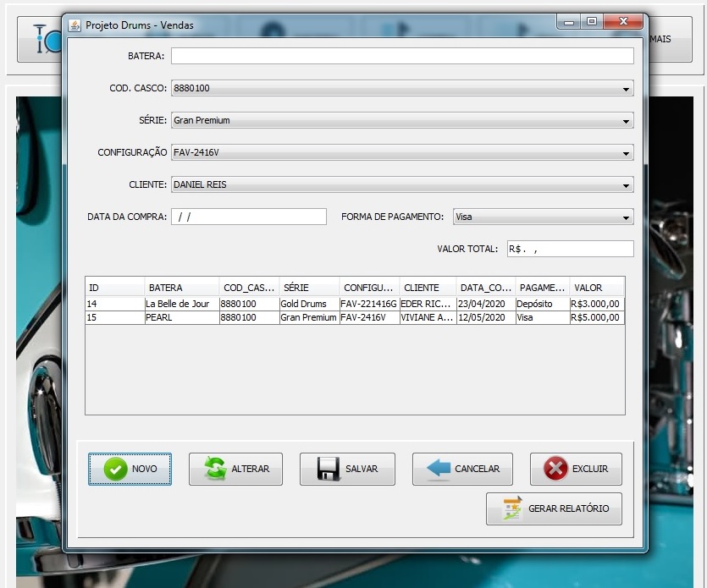Open the CLIENTE dropdown showing DANIEL REIS
This screenshot has height=588, width=707.
627,184
